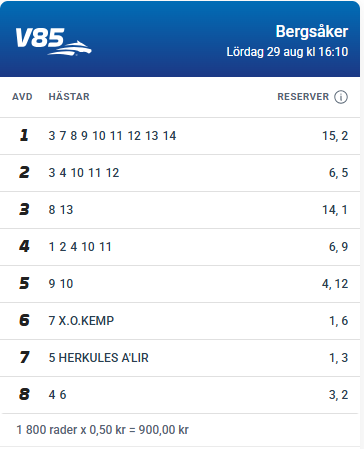This screenshot has width=364, height=449.
Task: Click the AVD column header
Action: pos(22,97)
